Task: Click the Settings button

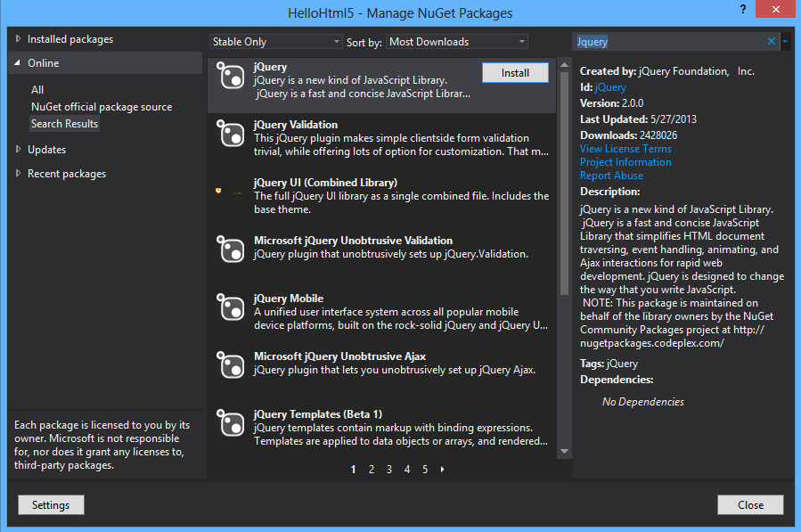Action: click(x=51, y=505)
